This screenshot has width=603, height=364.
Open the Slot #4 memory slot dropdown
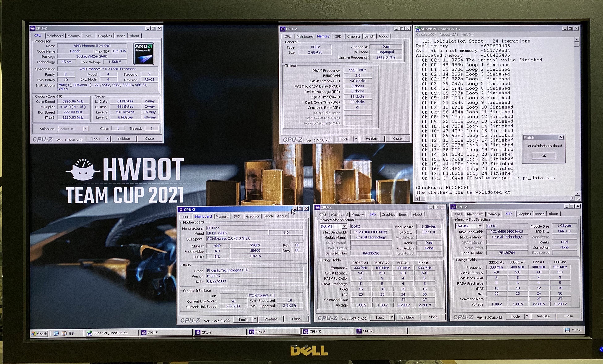(x=480, y=226)
